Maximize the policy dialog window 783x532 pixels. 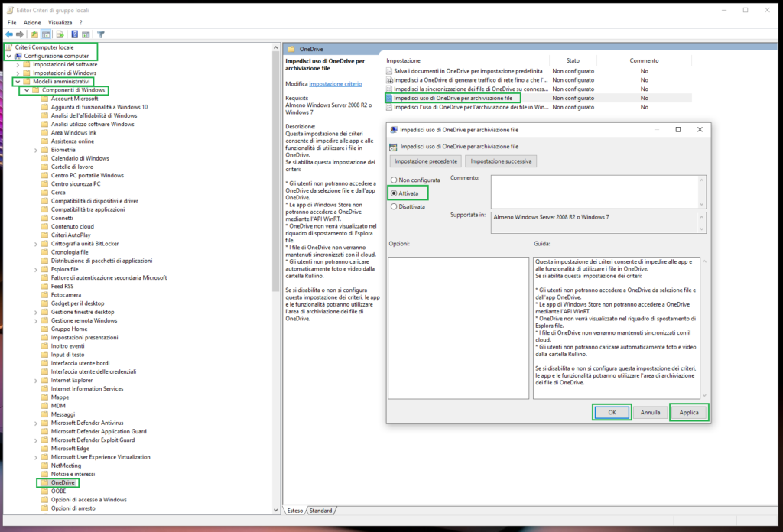678,130
